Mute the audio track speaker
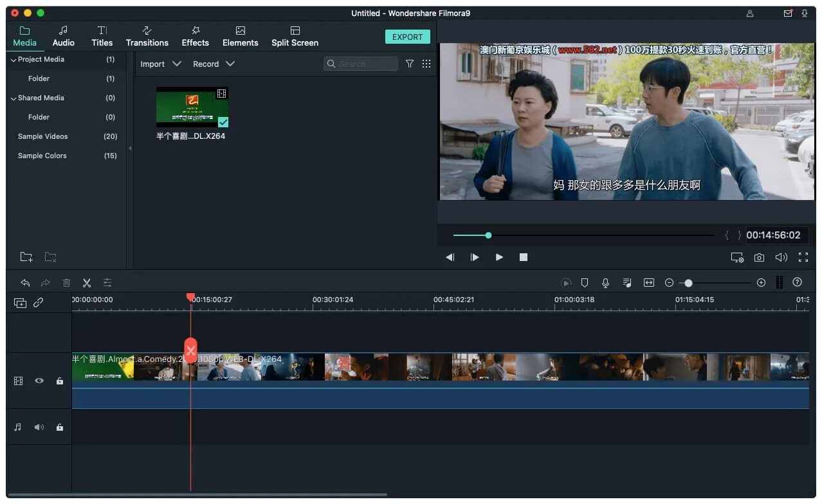Viewport: 822px width, 504px height. (39, 427)
